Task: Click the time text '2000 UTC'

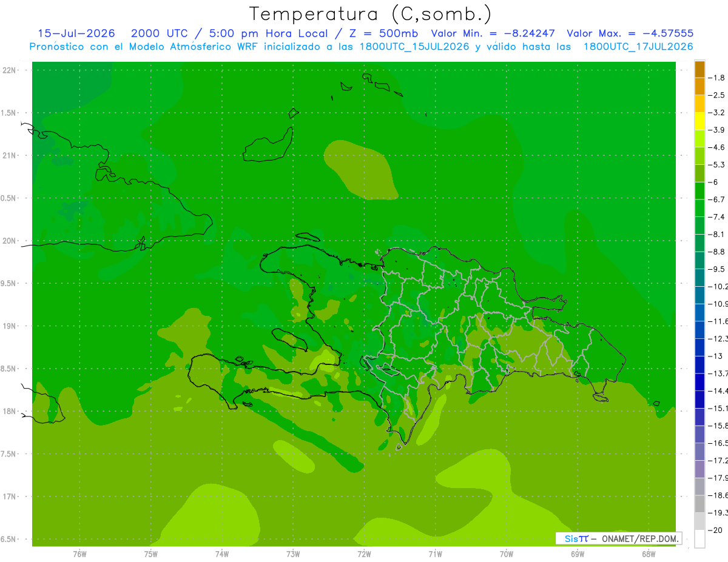Action: coord(160,34)
